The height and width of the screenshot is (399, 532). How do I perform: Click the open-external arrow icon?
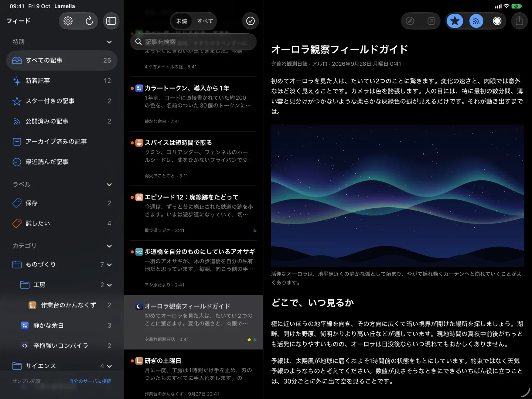tap(431, 21)
